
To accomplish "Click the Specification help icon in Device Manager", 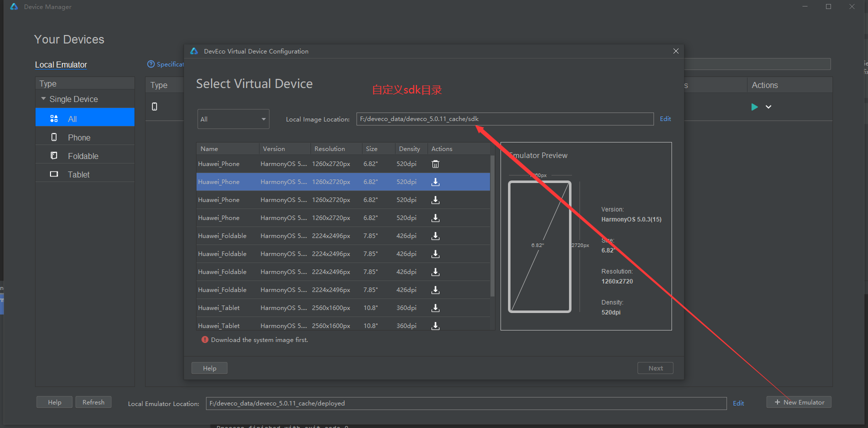I will point(151,64).
